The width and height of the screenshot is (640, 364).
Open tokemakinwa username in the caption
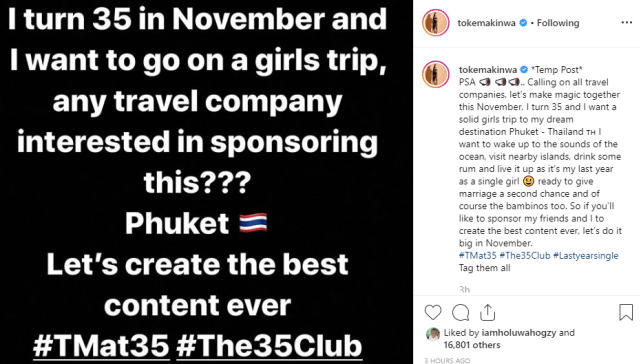pyautogui.click(x=487, y=70)
